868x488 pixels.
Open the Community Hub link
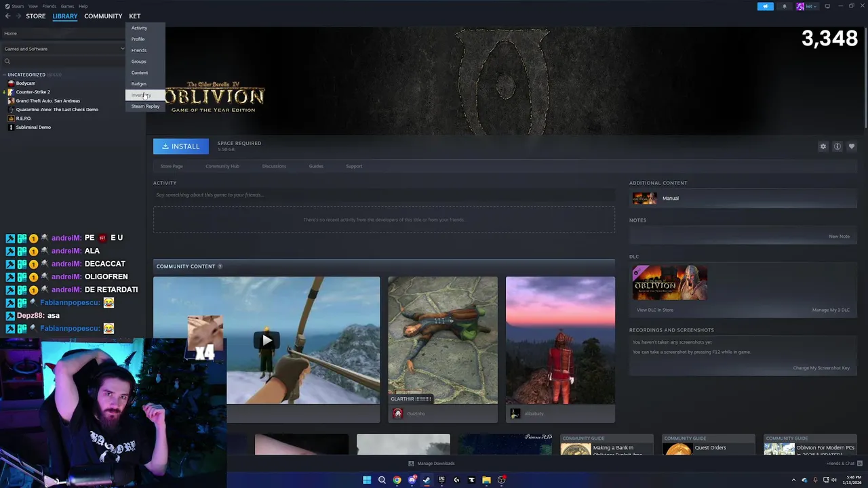tap(222, 166)
